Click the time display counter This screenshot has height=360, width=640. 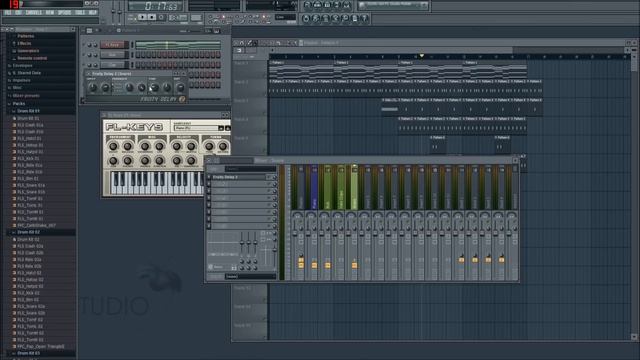tap(155, 6)
